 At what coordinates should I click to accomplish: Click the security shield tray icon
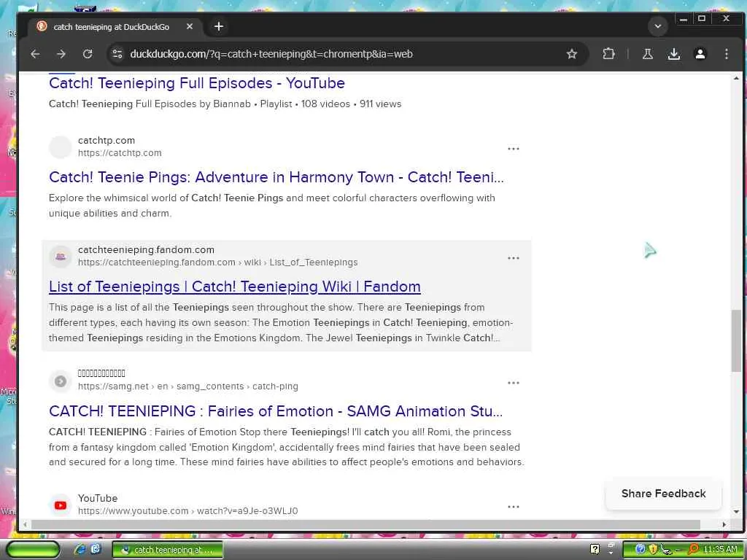pos(653,550)
